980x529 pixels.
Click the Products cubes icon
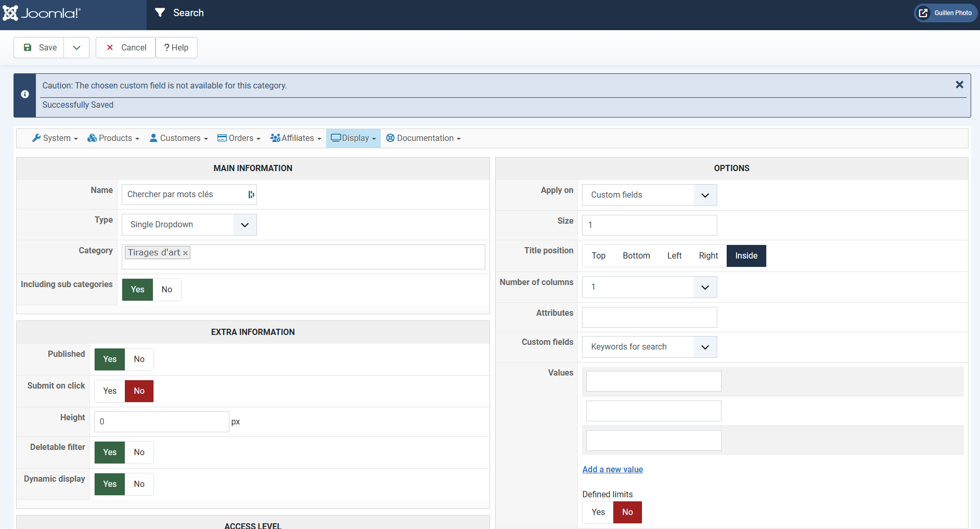(x=92, y=138)
